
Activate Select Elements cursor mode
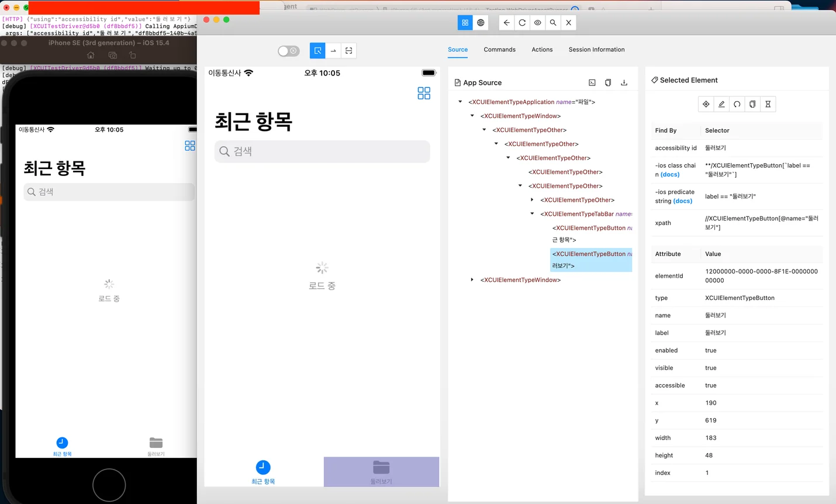[x=317, y=51]
